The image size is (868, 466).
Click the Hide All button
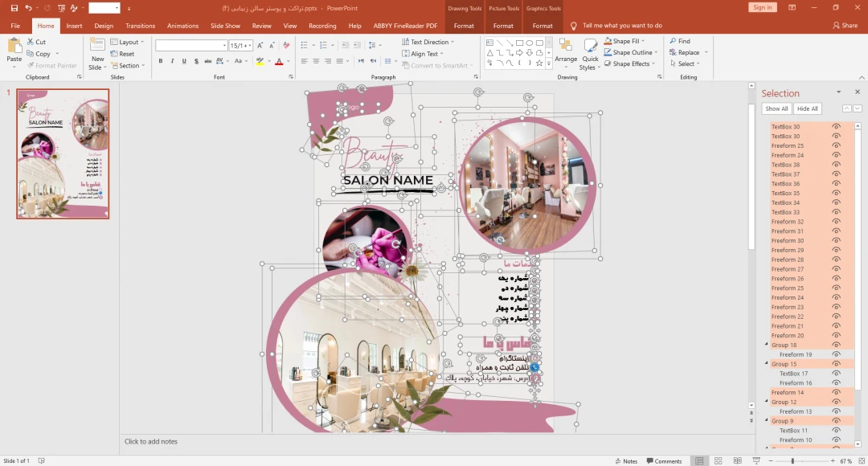808,108
